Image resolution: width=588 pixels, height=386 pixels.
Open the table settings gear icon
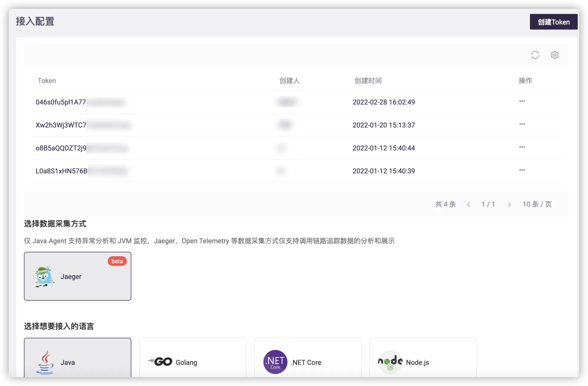[554, 55]
